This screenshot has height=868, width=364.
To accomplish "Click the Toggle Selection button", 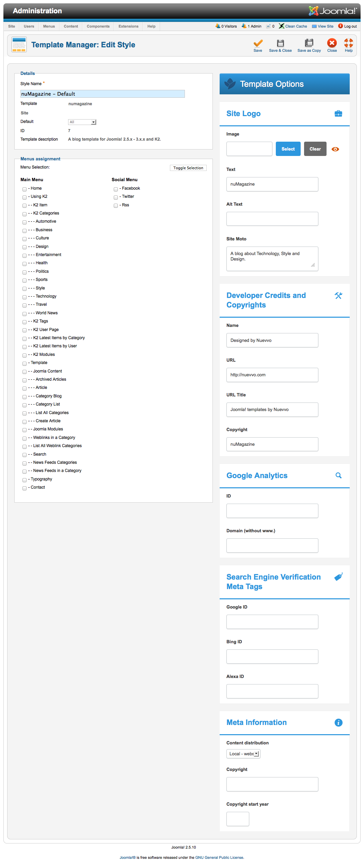I will 188,168.
